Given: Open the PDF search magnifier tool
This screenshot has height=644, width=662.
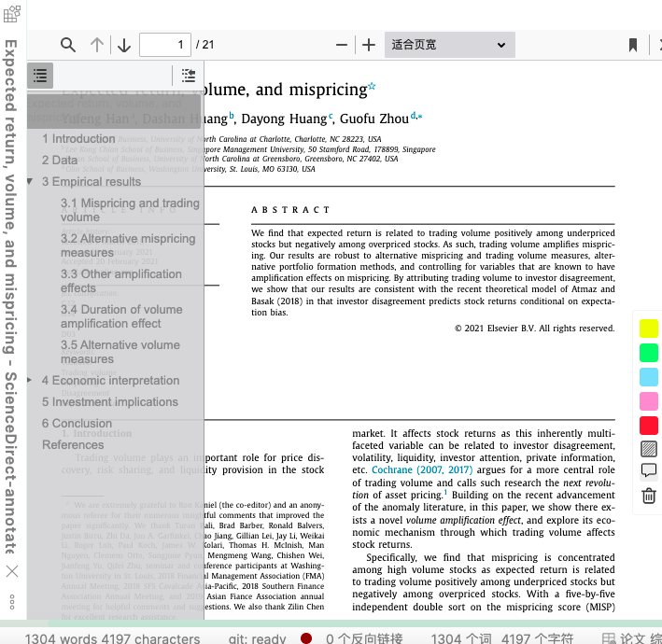Looking at the screenshot, I should click(68, 45).
